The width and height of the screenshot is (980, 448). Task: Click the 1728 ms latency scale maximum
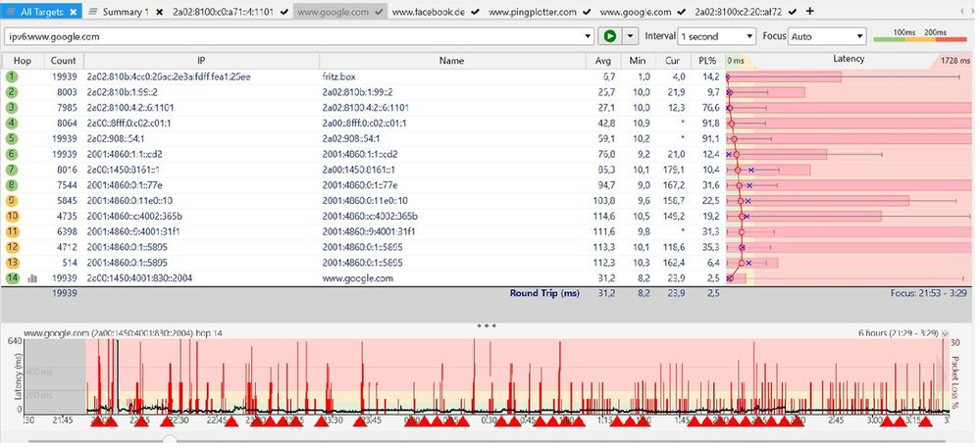click(x=956, y=61)
